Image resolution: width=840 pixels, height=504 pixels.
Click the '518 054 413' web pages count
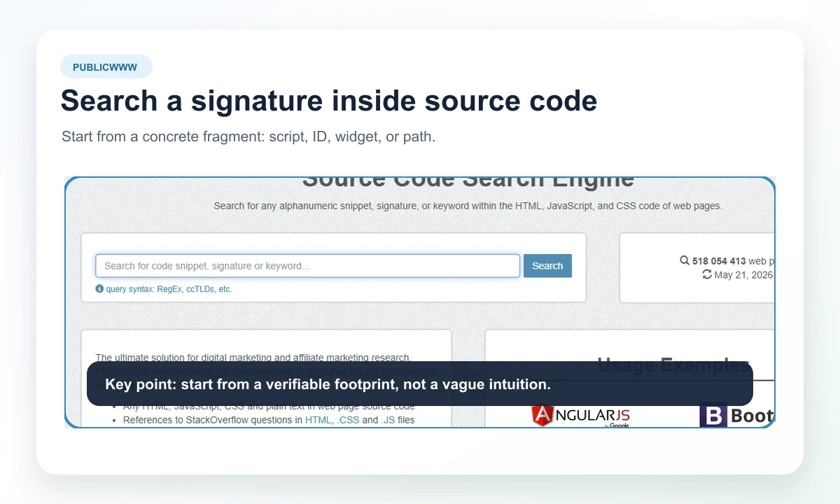click(719, 261)
